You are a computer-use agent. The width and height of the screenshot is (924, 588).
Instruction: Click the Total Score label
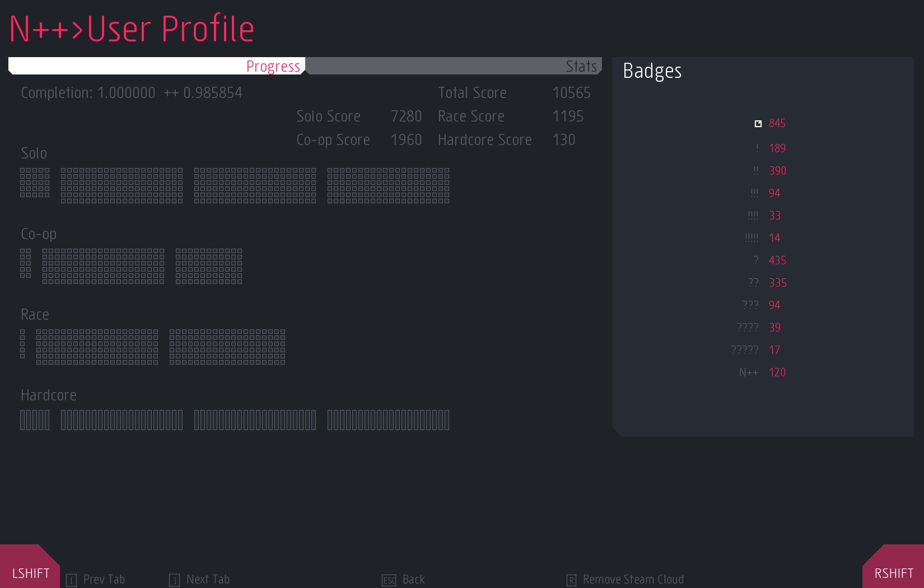[x=472, y=92]
